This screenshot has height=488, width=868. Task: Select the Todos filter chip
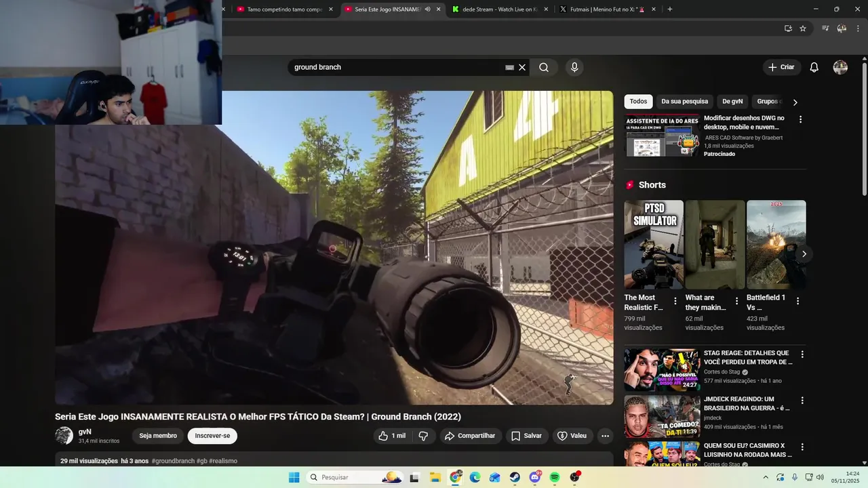(638, 102)
